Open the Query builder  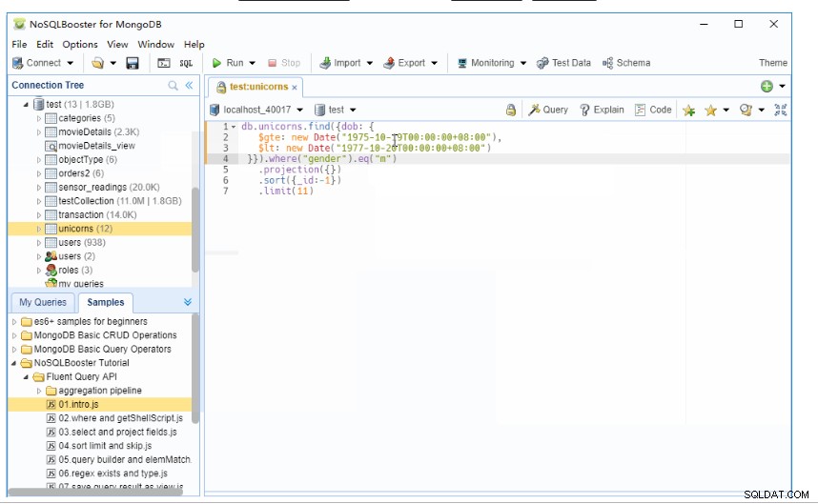click(548, 110)
